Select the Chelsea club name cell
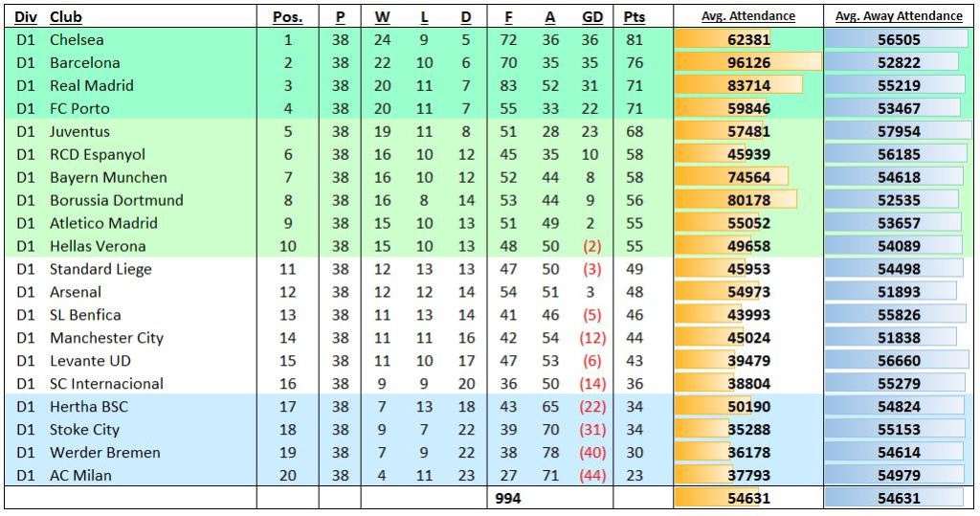Image resolution: width=980 pixels, height=516 pixels. pyautogui.click(x=77, y=40)
